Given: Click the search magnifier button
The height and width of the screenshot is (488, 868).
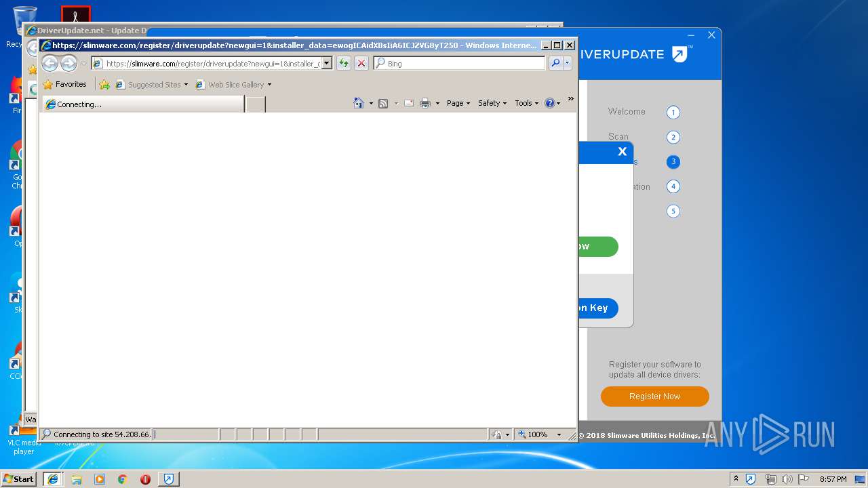Looking at the screenshot, I should point(555,63).
